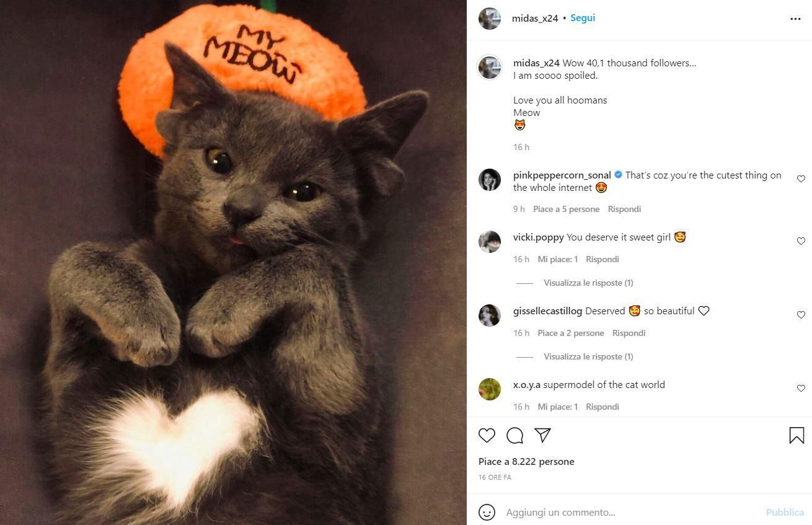Open emoji picker smiley icon
The width and height of the screenshot is (812, 525).
tap(487, 513)
